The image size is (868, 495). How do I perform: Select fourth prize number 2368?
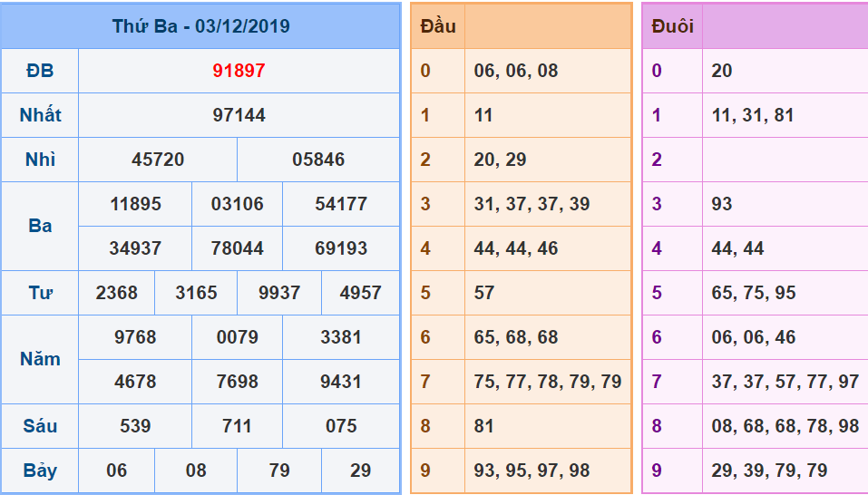[117, 293]
